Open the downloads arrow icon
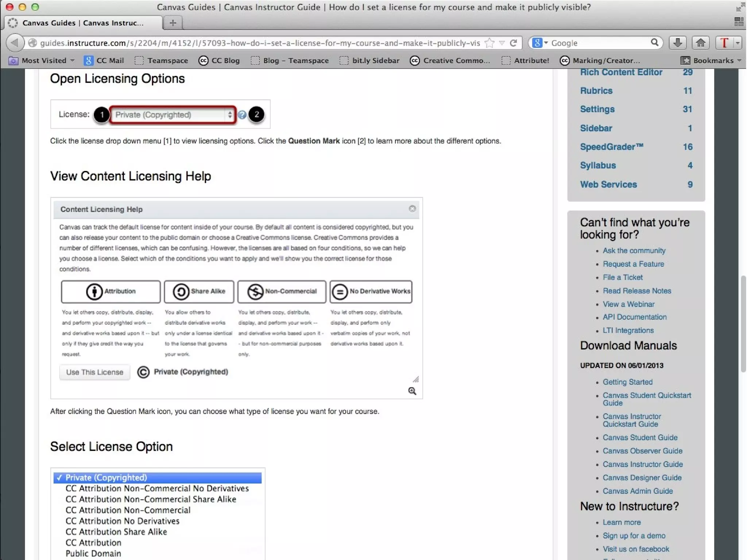This screenshot has width=747, height=560. [x=677, y=43]
